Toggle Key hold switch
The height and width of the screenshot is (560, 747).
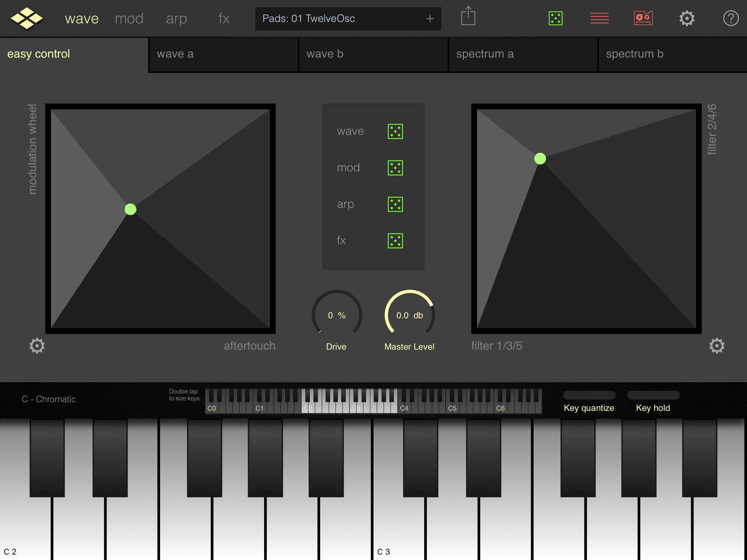(653, 395)
